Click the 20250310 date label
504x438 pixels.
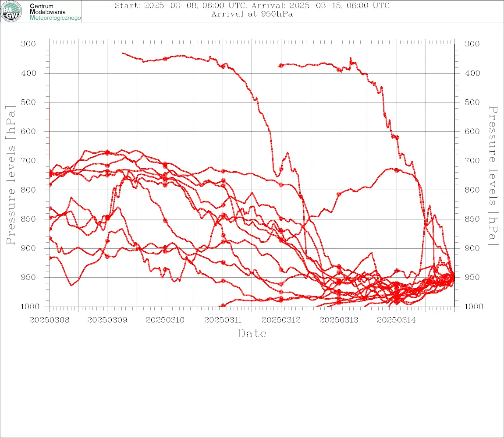tap(165, 320)
